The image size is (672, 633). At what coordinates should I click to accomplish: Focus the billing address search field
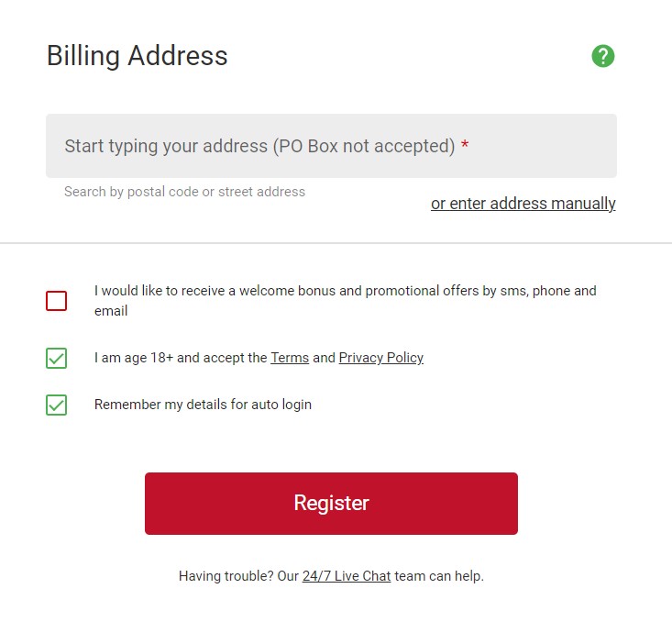[x=331, y=146]
